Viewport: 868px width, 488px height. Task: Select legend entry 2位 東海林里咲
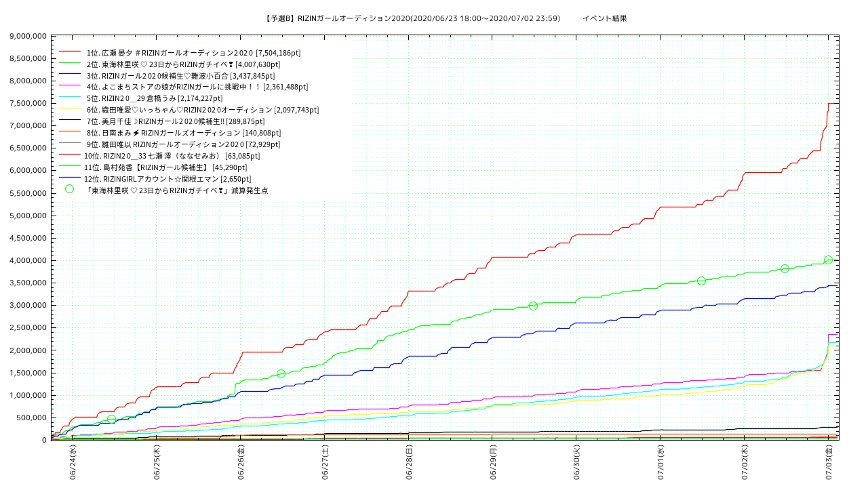(x=183, y=64)
